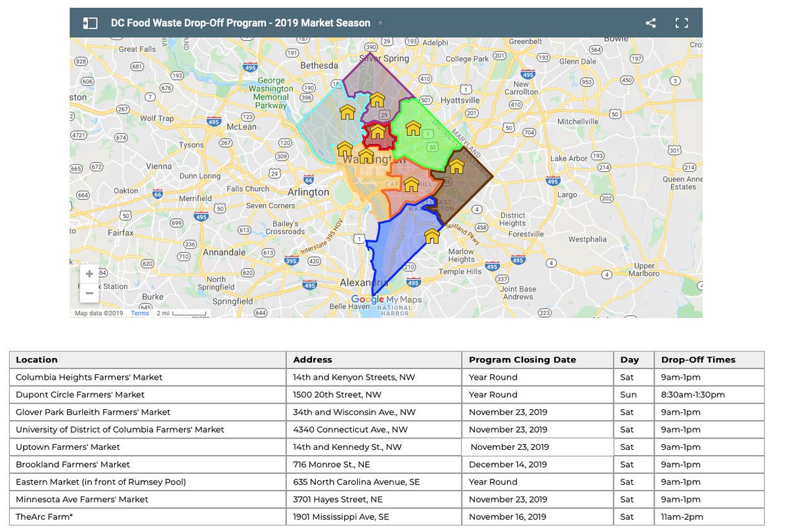Select house marker in purple northern ward

pyautogui.click(x=377, y=100)
